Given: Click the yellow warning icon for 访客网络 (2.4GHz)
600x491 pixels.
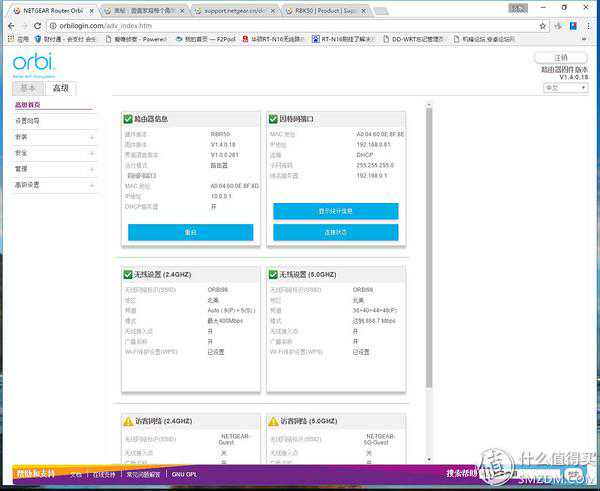Looking at the screenshot, I should coord(127,421).
